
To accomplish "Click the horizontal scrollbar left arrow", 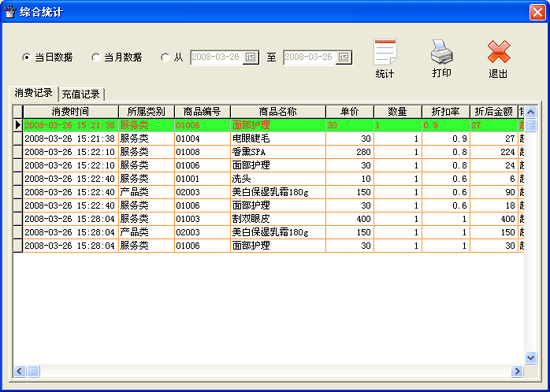I will coord(20,371).
